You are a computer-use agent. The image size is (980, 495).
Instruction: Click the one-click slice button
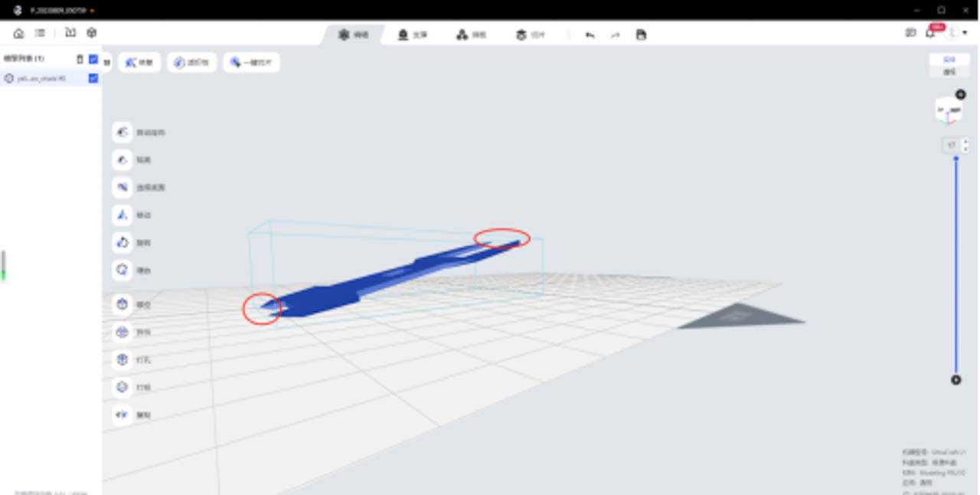click(251, 63)
